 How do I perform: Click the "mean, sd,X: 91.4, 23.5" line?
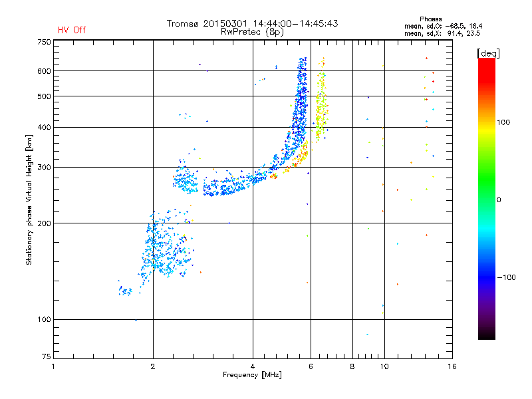point(442,33)
